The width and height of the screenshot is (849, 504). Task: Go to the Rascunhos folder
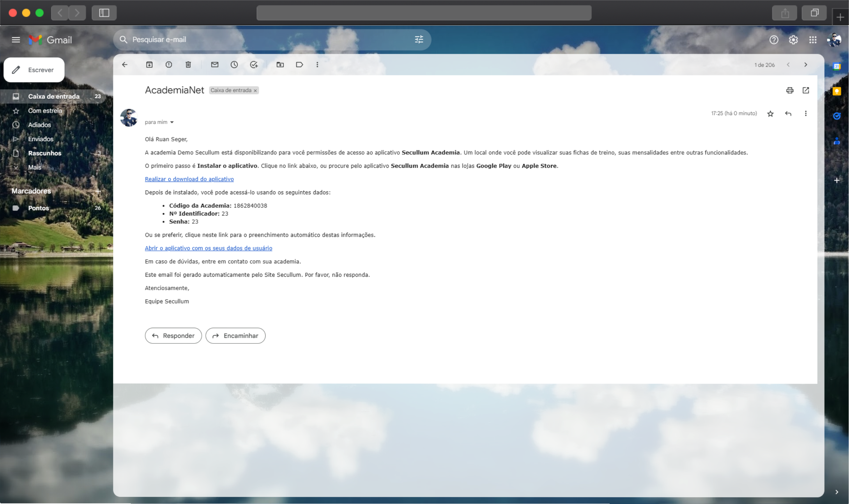[x=44, y=153]
